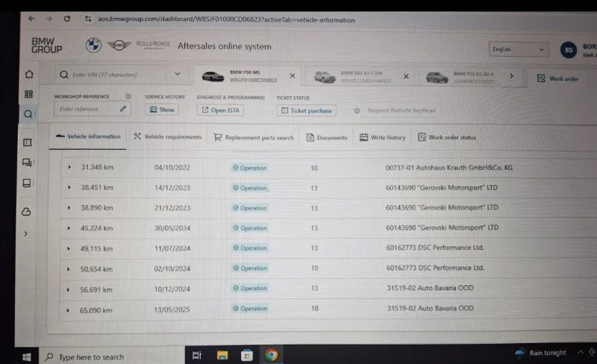Click the Open ISTA button
The height and width of the screenshot is (364, 597).
tap(220, 110)
